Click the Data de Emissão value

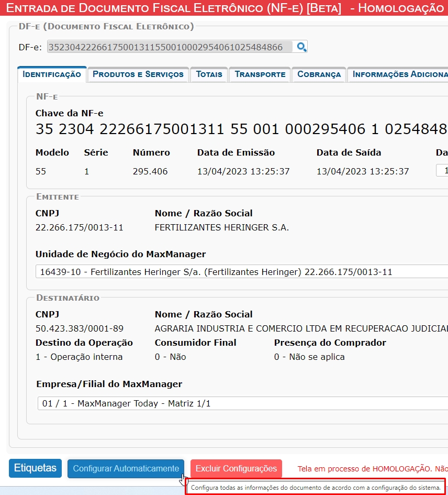click(x=243, y=171)
